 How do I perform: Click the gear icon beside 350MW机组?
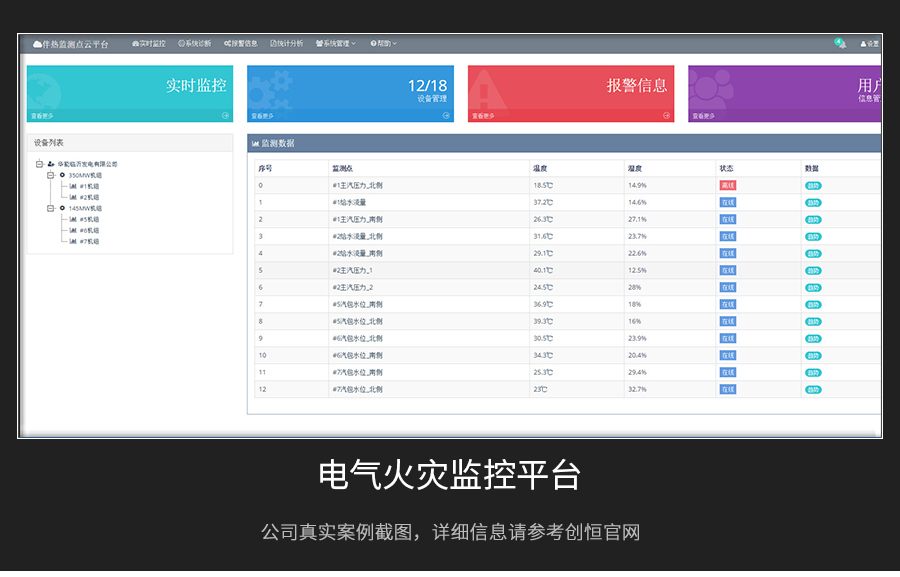click(62, 175)
